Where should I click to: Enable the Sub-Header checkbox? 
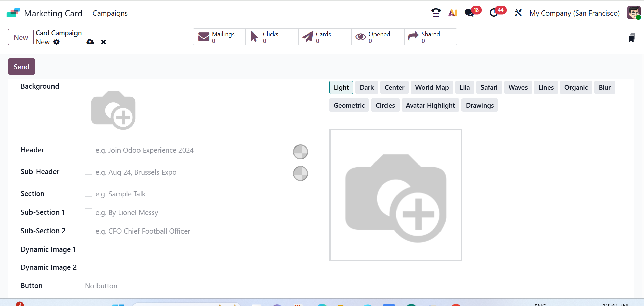click(88, 171)
